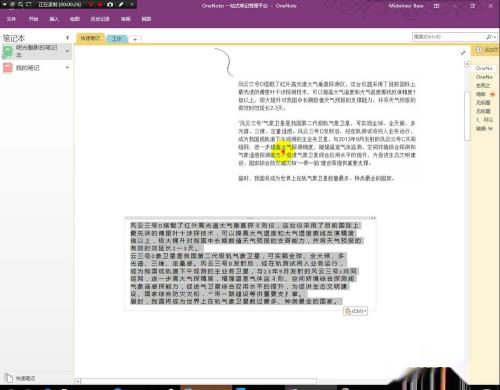500x390 pixels.
Task: Open the first 无标题 page
Action: pyautogui.click(x=483, y=103)
